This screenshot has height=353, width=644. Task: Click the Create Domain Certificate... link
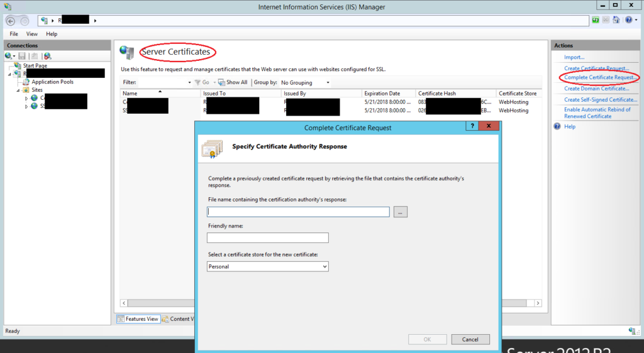[596, 89]
